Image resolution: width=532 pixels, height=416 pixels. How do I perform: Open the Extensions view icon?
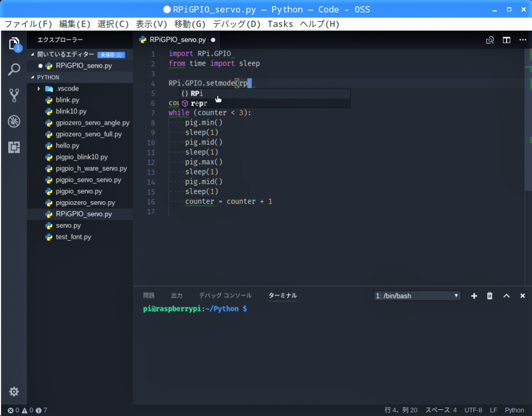14,148
